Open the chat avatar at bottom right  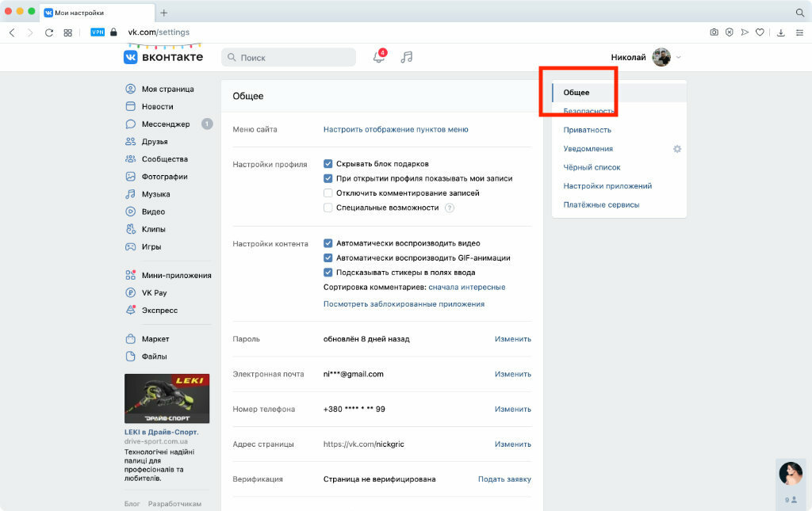[x=791, y=473]
